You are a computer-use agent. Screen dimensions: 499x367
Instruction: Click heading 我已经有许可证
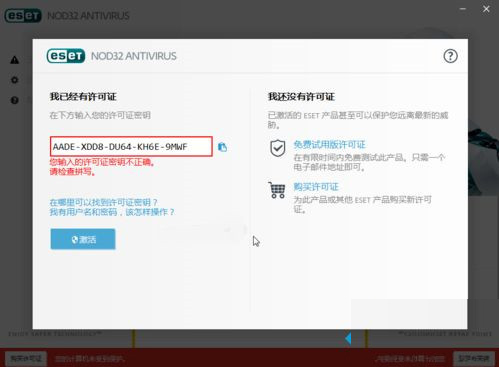coord(83,97)
